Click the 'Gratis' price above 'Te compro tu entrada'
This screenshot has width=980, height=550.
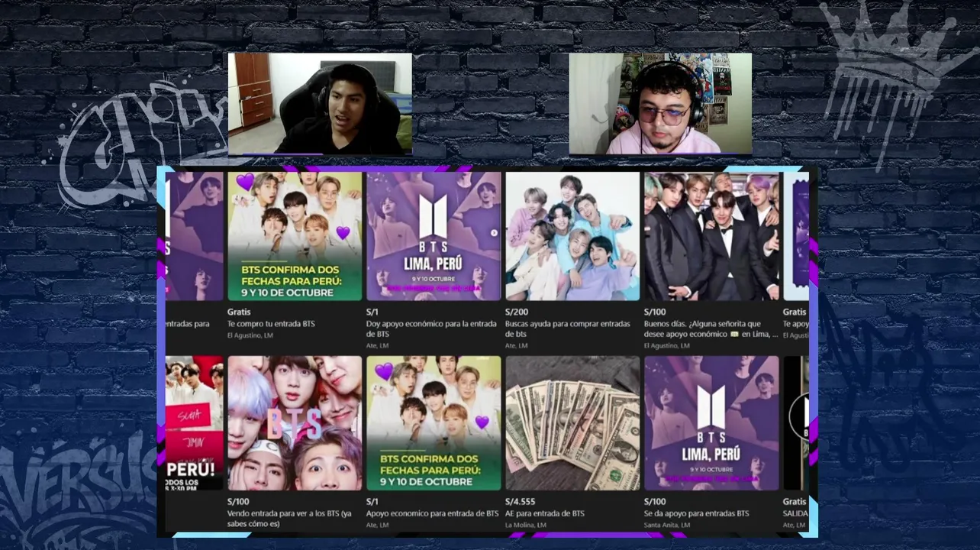tap(239, 312)
